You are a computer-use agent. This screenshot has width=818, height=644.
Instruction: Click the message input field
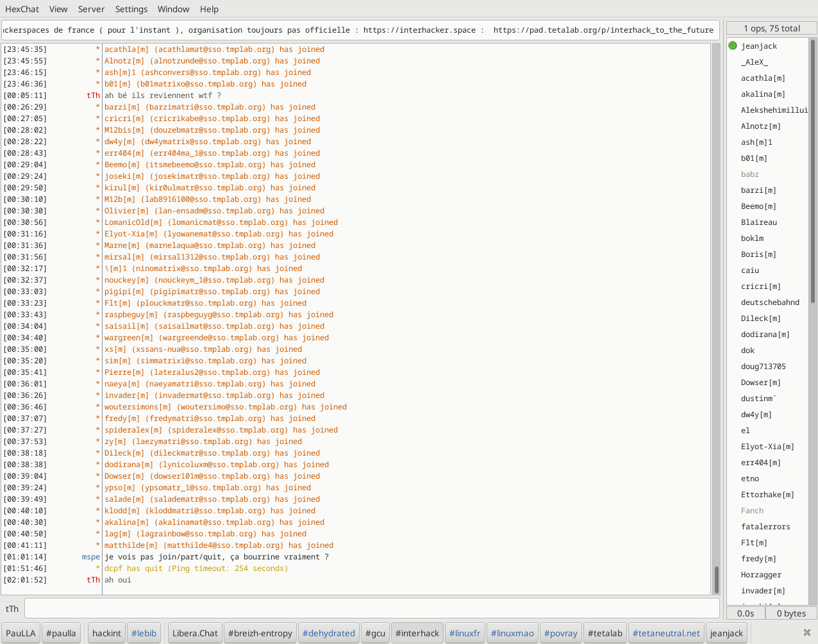coord(372,608)
